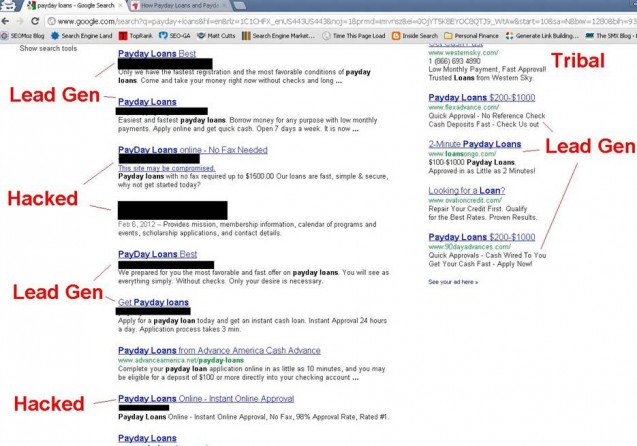This screenshot has width=637, height=446.
Task: Click the page info icon in the address bar
Action: click(52, 21)
